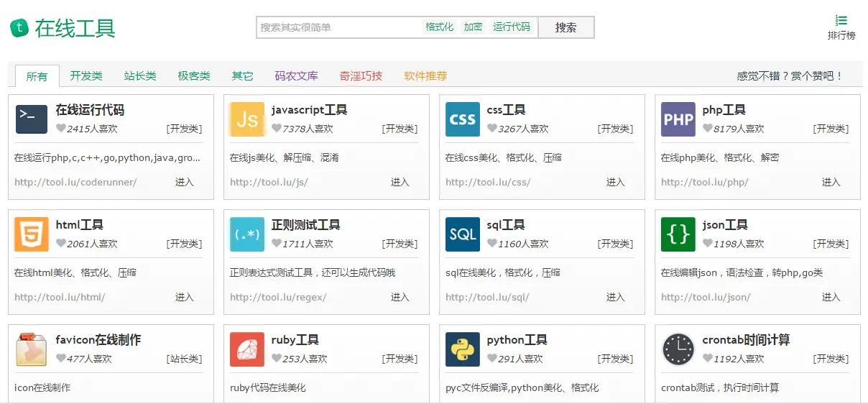Click the 搜索 button
The height and width of the screenshot is (404, 868).
[x=566, y=27]
